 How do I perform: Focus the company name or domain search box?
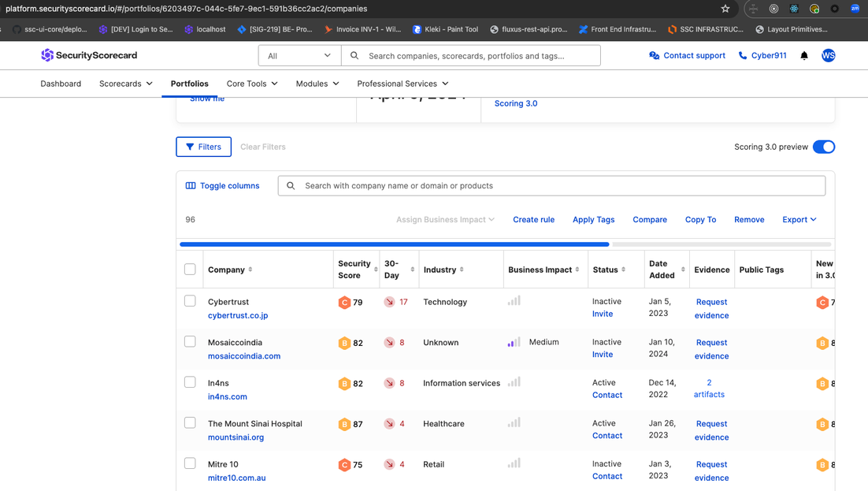click(551, 186)
